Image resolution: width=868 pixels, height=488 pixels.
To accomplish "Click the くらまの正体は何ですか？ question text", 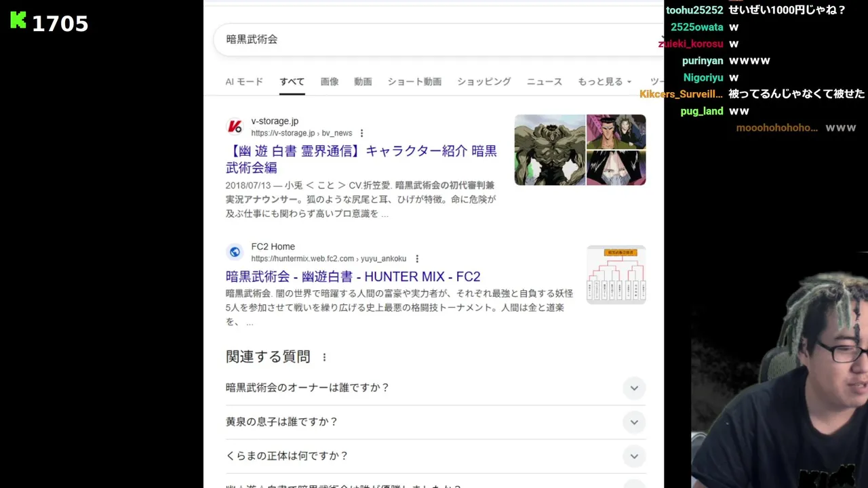I will pyautogui.click(x=287, y=455).
